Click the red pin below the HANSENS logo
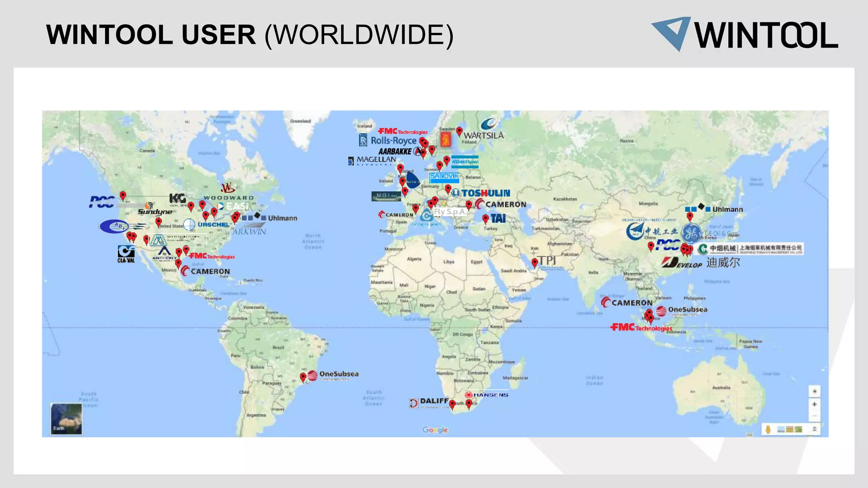This screenshot has height=488, width=868. tap(469, 404)
